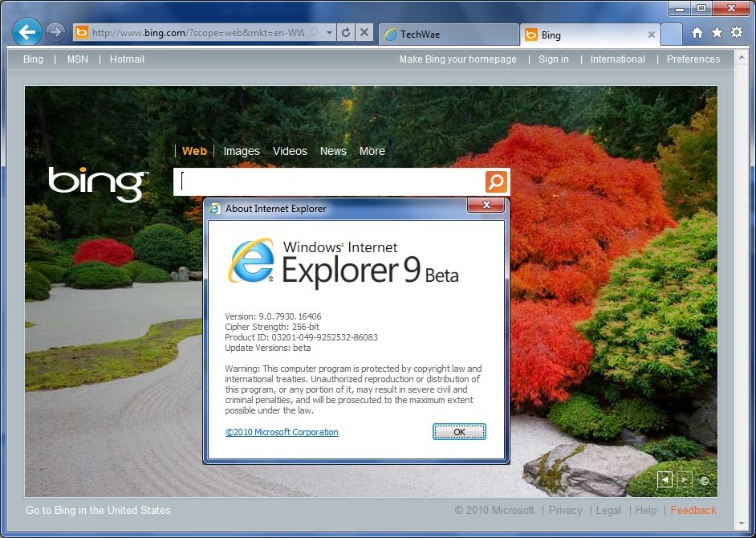Maximize the Internet Explorer window
756x538 pixels.
tap(701, 8)
